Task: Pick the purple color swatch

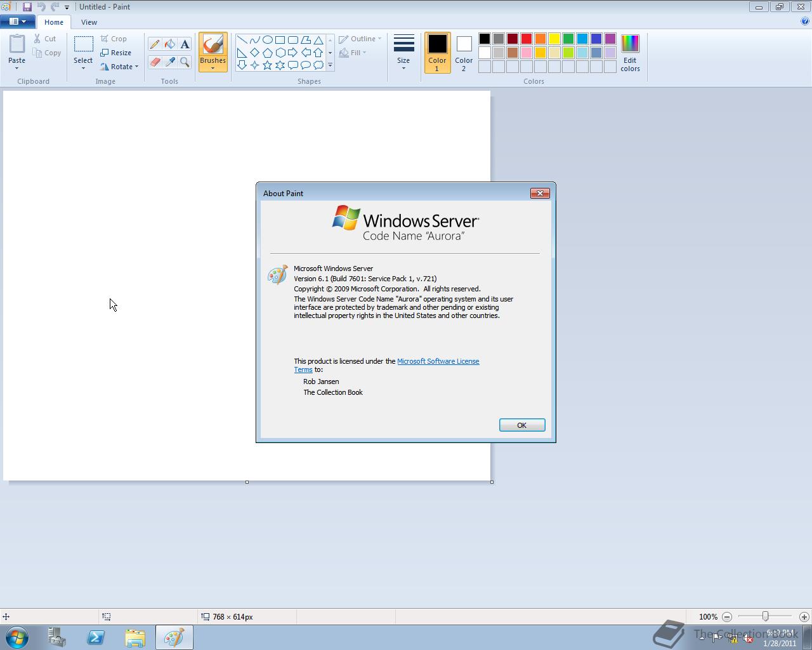Action: (x=610, y=39)
